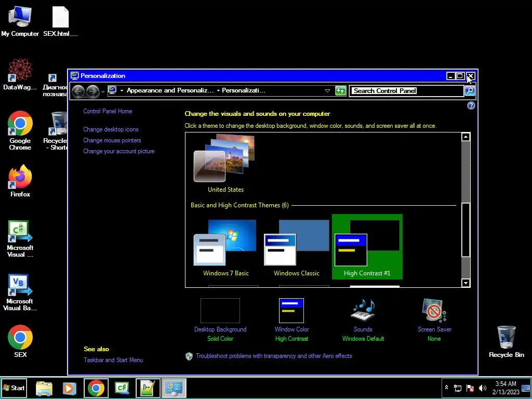532x399 pixels.
Task: Click the Personalization breadcrumb segment
Action: [x=244, y=90]
